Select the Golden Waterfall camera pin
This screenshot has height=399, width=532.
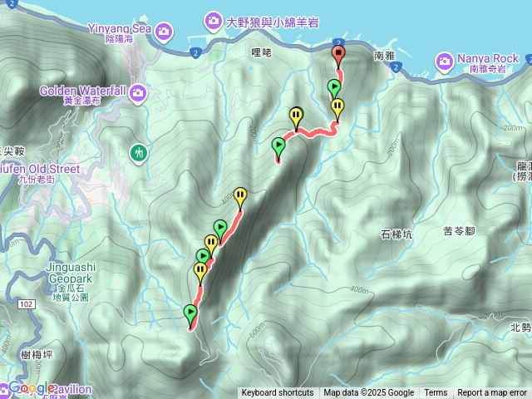click(x=138, y=93)
